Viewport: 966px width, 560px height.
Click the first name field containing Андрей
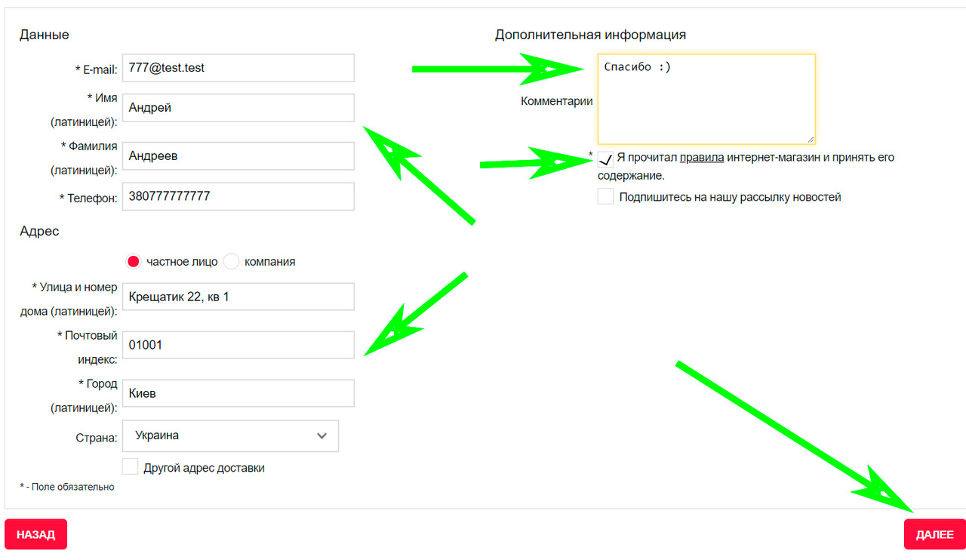coord(238,108)
